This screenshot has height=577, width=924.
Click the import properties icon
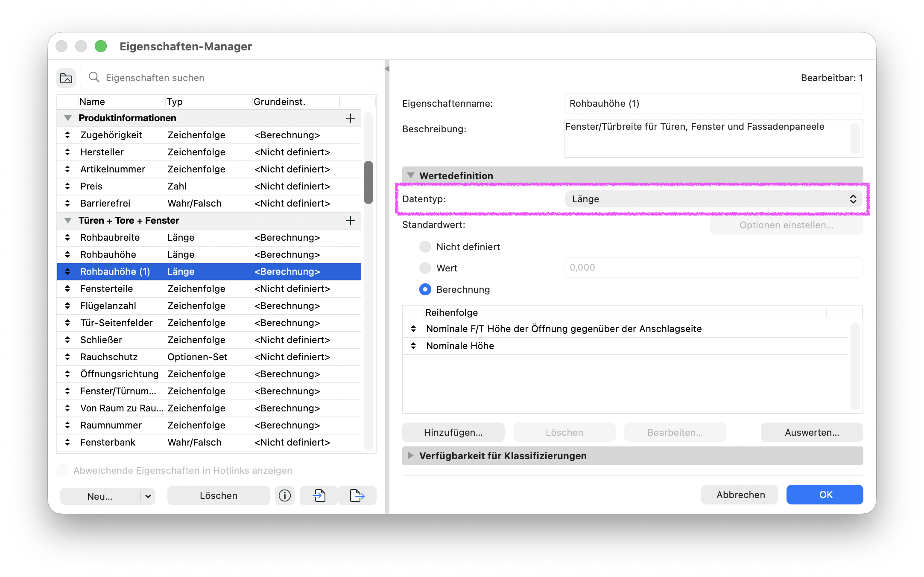(319, 495)
